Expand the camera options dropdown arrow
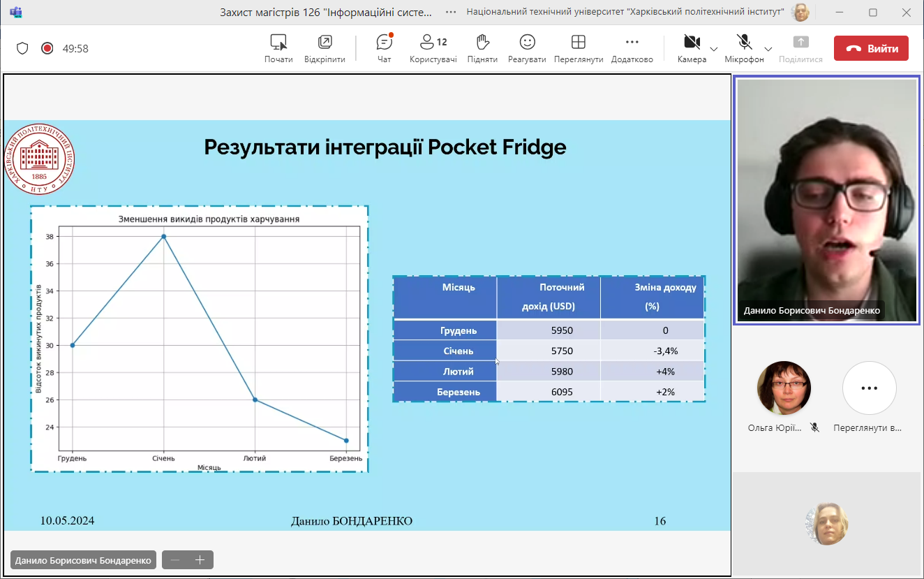Screen dimensions: 924x579 point(713,49)
